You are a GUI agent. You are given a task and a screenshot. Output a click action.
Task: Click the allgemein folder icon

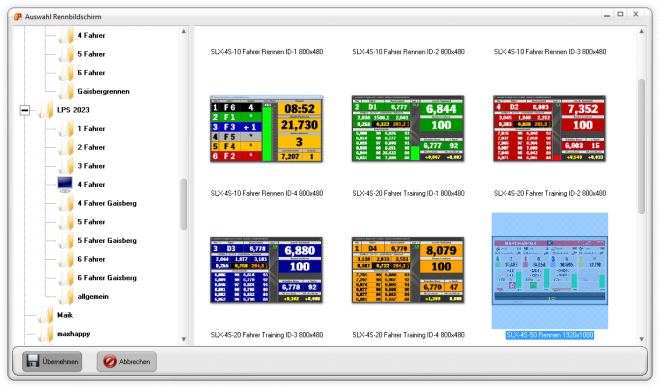(x=66, y=296)
